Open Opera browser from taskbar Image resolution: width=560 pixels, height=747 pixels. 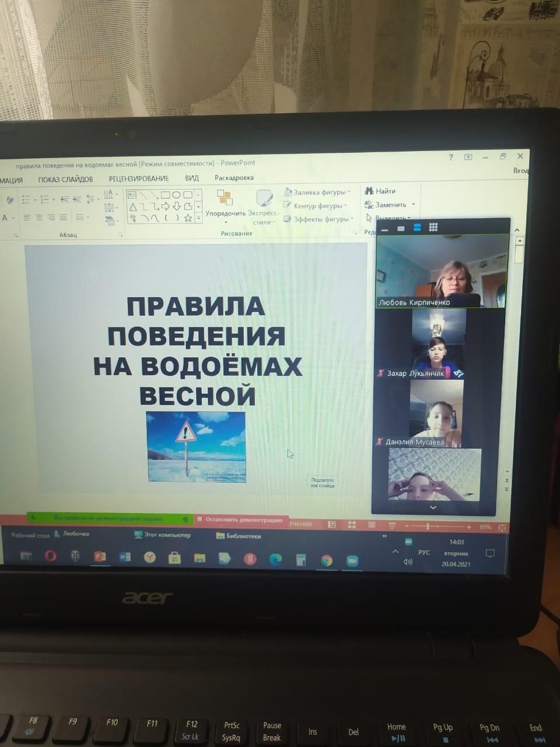click(x=50, y=556)
